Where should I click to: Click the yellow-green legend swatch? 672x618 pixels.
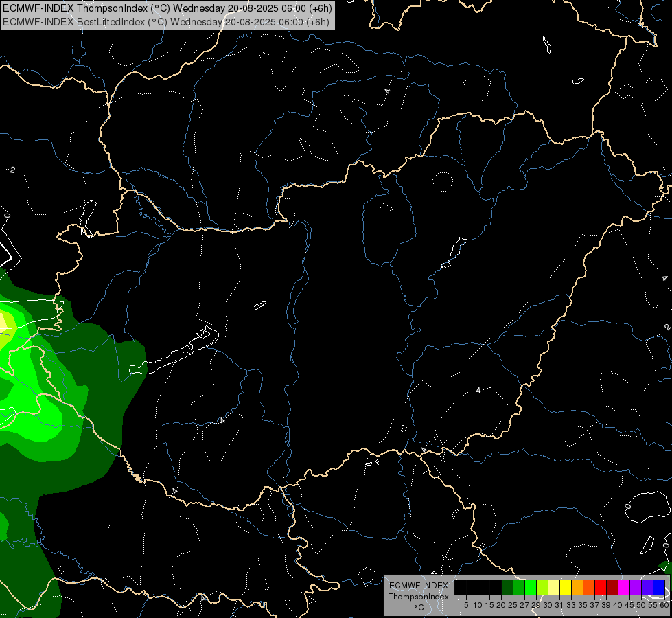[542, 587]
